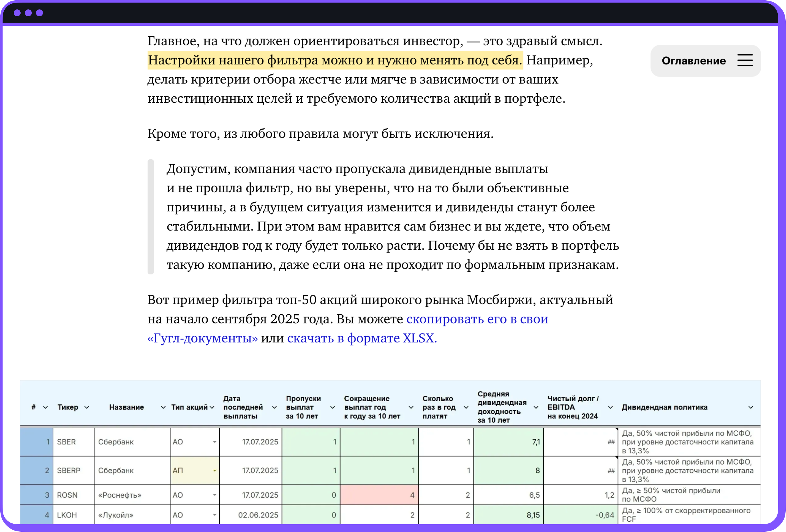Select the ## net debt cell in SBER row
Image resolution: width=786 pixels, height=532 pixels.
pos(581,442)
